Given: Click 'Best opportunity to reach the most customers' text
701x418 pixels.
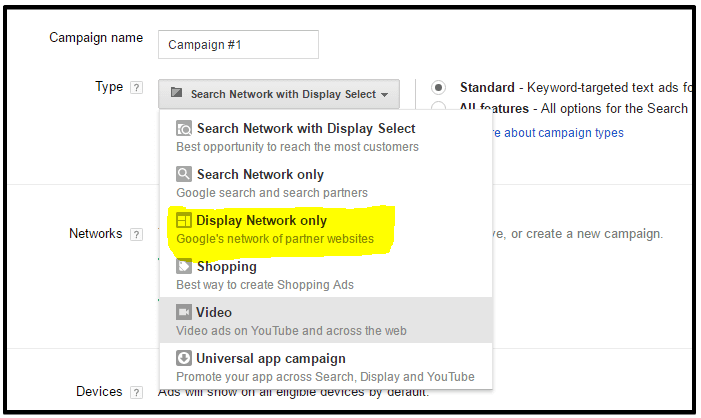Looking at the screenshot, I should [x=297, y=147].
